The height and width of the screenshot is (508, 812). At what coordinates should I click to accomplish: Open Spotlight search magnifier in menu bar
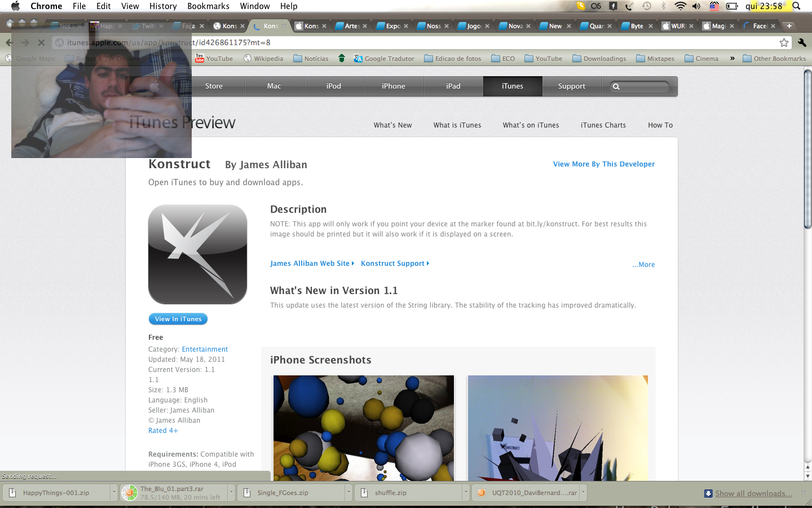[x=796, y=6]
